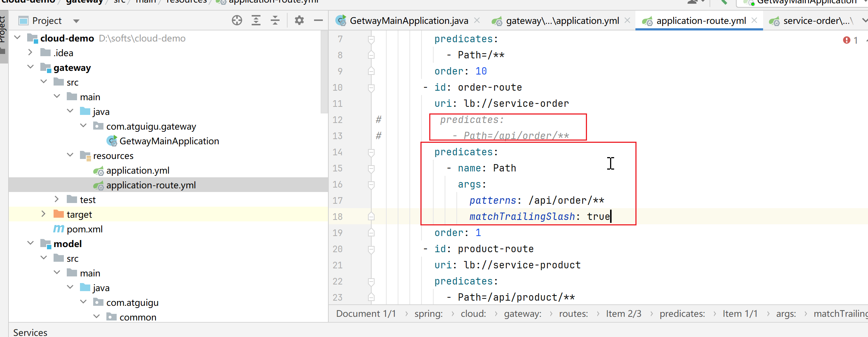Close gateway application.yml tab
Viewport: 868px width, 337px height.
627,21
